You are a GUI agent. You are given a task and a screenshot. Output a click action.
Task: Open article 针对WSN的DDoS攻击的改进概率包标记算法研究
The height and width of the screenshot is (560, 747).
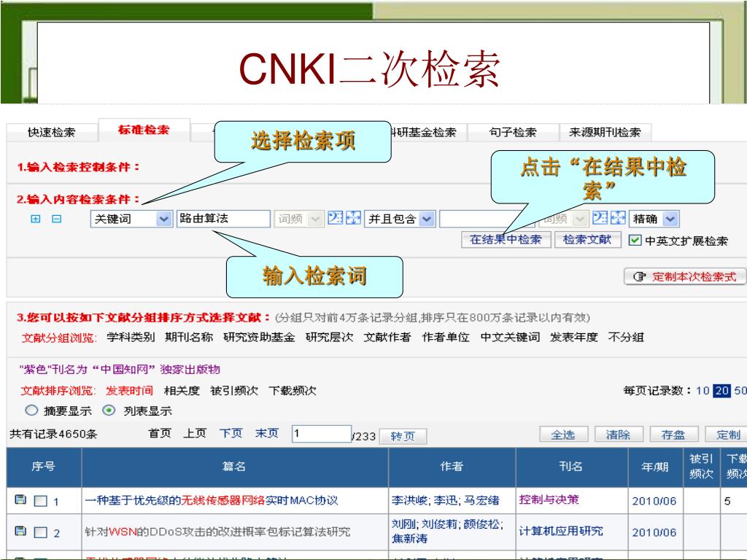(x=217, y=532)
